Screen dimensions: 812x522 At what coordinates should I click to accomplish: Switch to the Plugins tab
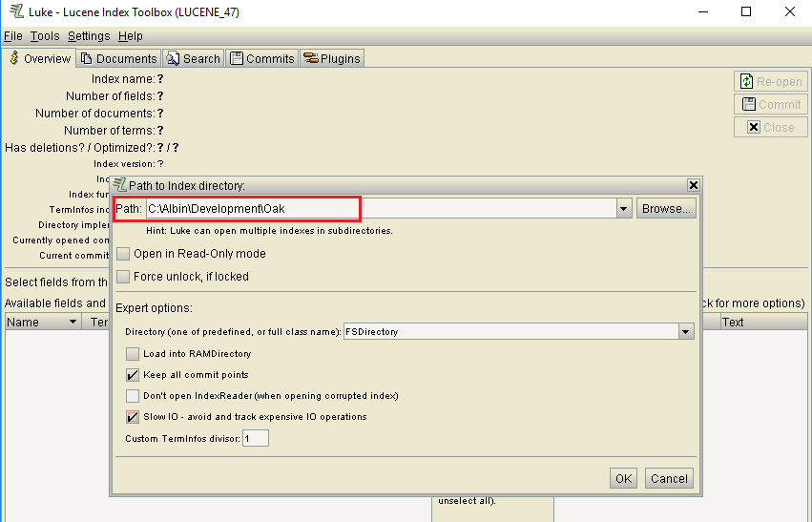point(331,58)
